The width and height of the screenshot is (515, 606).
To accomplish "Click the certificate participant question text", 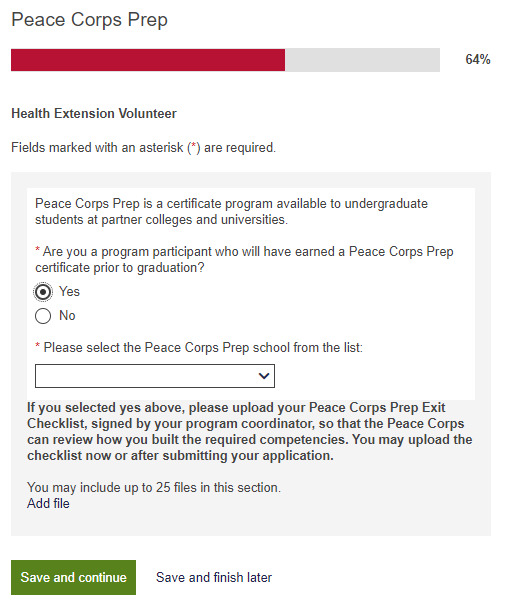I will point(244,259).
